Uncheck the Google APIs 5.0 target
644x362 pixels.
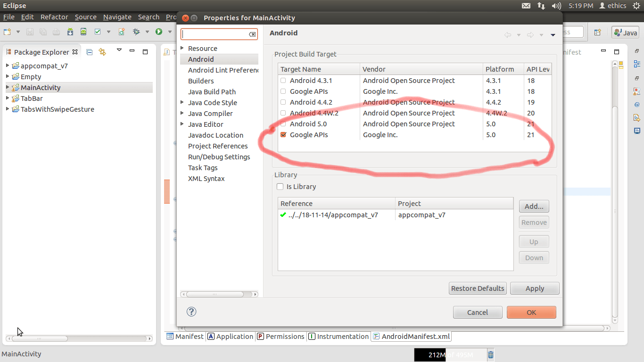[283, 135]
